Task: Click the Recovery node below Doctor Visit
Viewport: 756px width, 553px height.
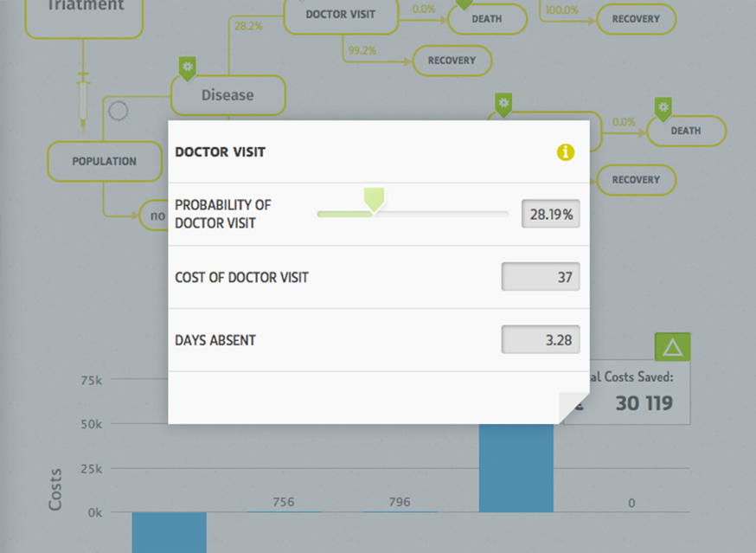Action: coord(452,61)
